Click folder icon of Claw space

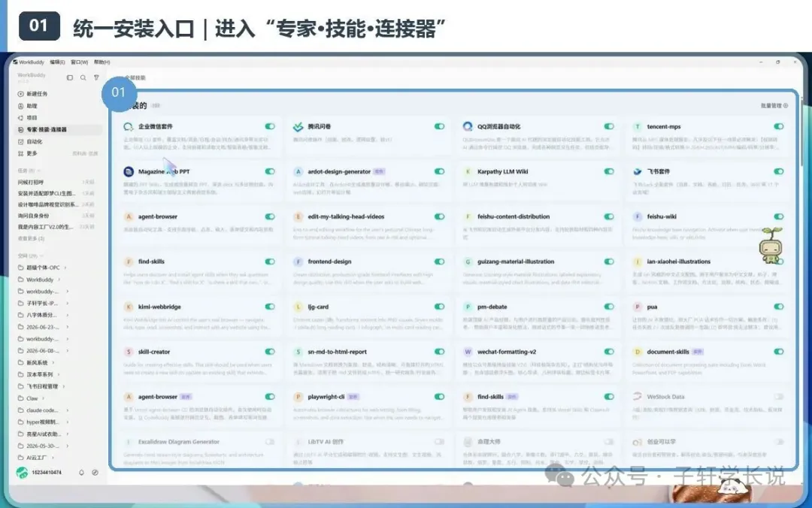pyautogui.click(x=21, y=398)
